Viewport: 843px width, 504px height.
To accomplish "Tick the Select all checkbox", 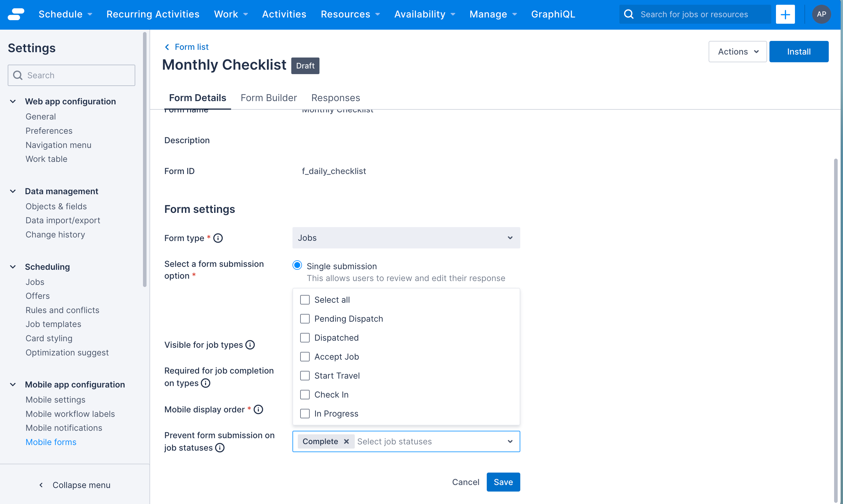I will click(305, 299).
